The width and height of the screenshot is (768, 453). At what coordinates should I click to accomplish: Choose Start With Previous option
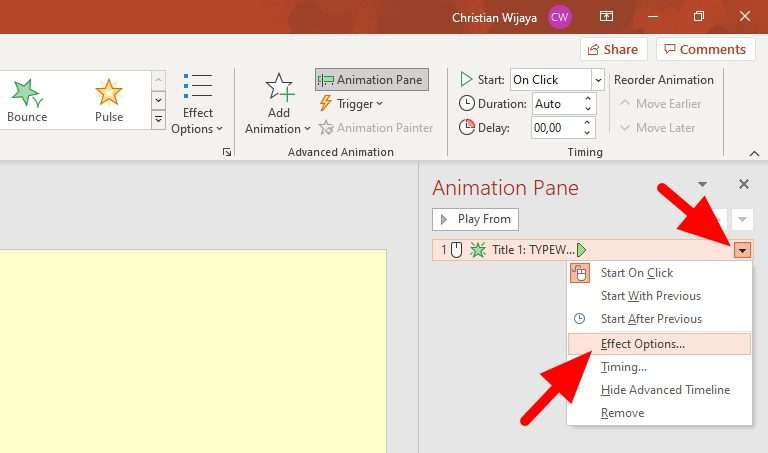[650, 296]
